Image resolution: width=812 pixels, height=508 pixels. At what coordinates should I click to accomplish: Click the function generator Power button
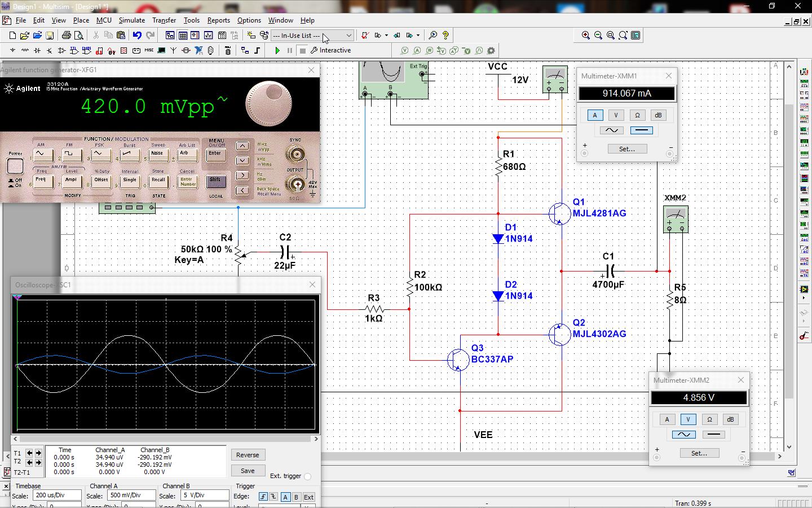(x=15, y=166)
